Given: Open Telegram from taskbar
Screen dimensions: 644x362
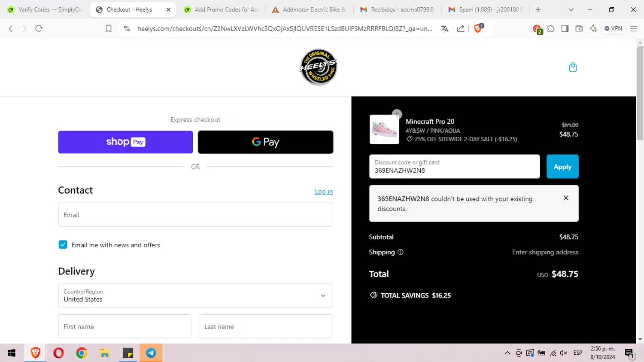Looking at the screenshot, I should point(151,353).
